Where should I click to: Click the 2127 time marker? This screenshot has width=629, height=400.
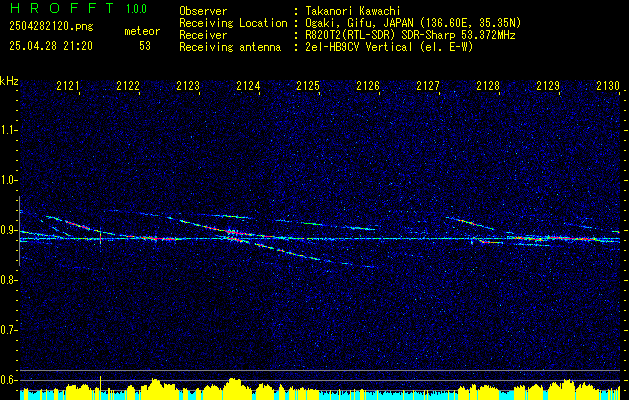click(428, 85)
